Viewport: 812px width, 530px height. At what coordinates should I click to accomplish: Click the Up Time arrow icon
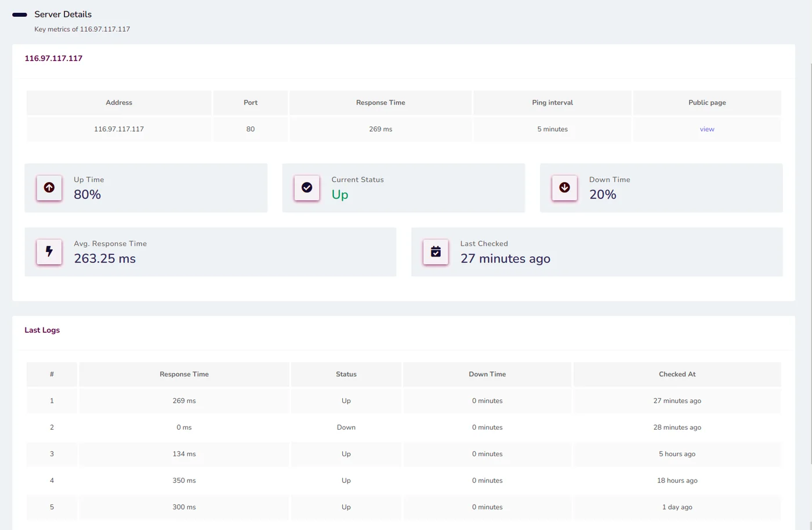pyautogui.click(x=49, y=188)
